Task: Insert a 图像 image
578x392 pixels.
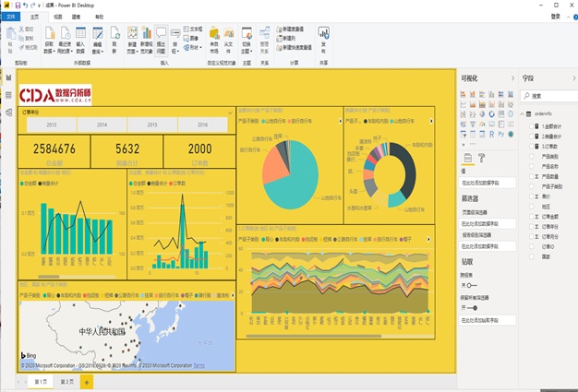Action: [x=191, y=38]
